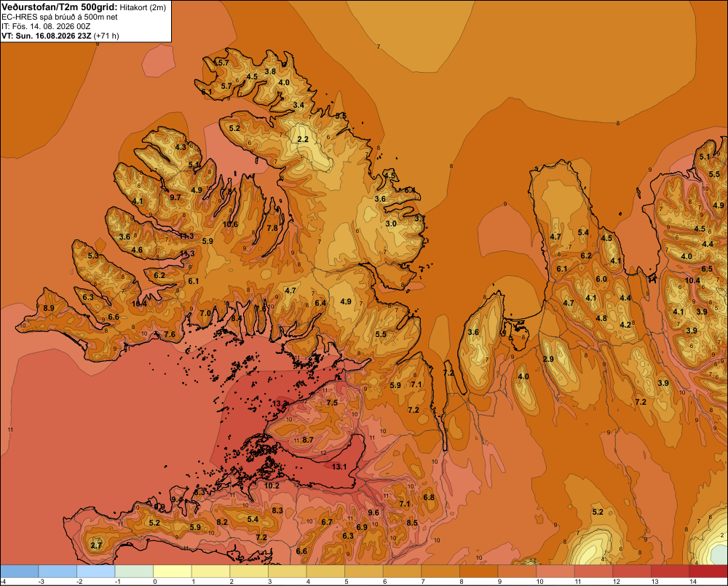Click the 10.6 temperature value
The height and width of the screenshot is (586, 728).
[x=230, y=224]
